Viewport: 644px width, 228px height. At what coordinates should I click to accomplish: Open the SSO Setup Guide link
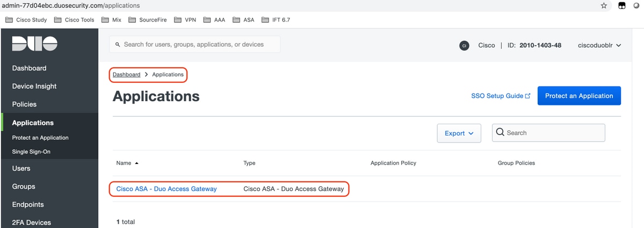pyautogui.click(x=501, y=96)
